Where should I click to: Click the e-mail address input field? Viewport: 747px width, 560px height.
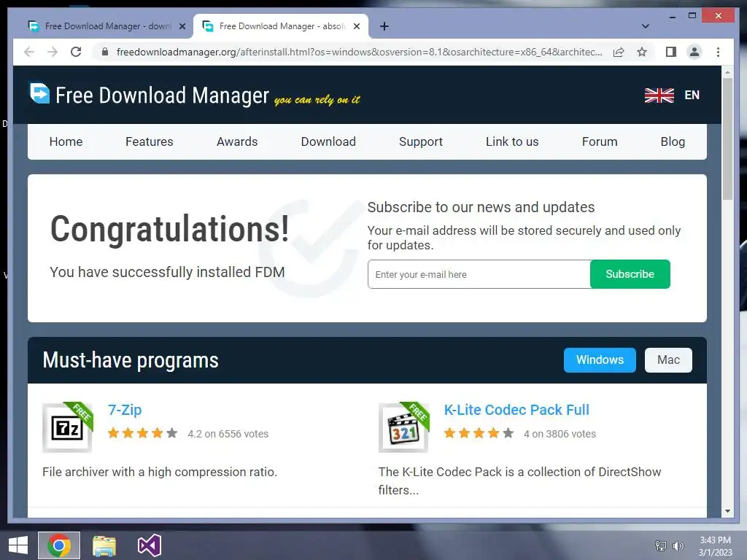[x=479, y=274]
